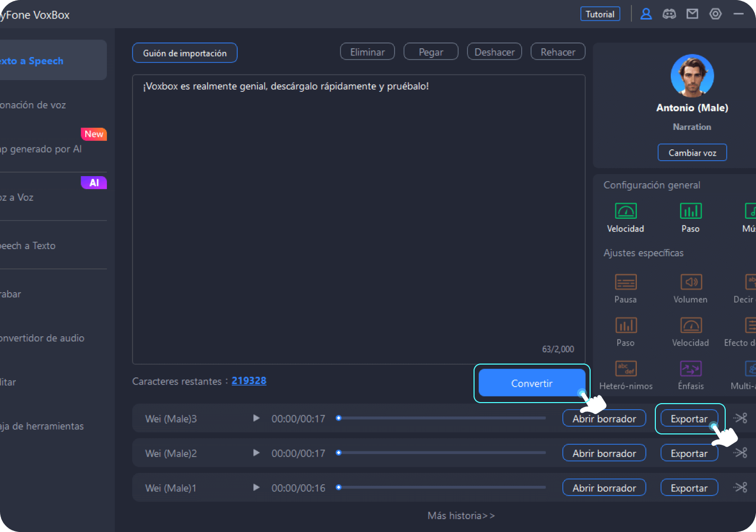Click the Paso icon under Configuración general
756x532 pixels.
click(x=690, y=211)
